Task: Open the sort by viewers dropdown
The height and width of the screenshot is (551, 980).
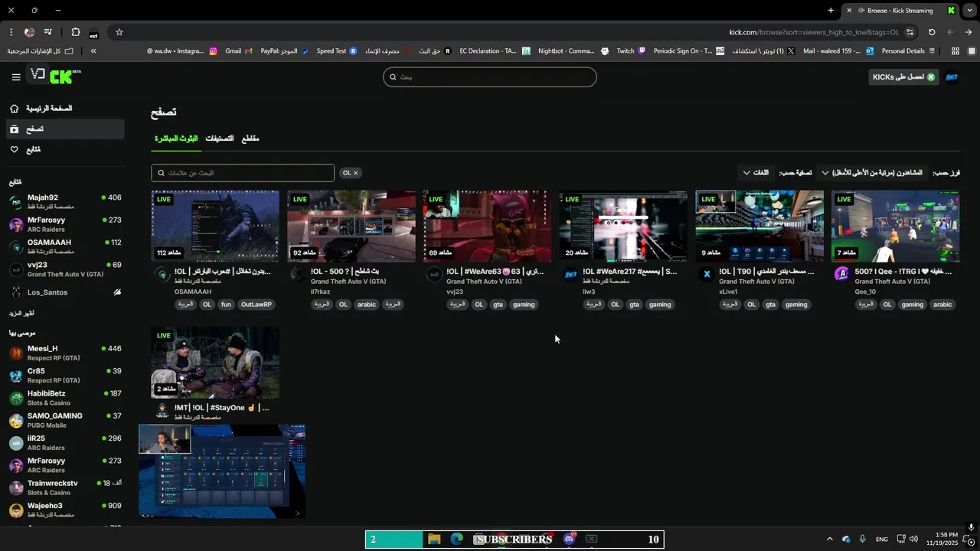Action: pyautogui.click(x=872, y=173)
